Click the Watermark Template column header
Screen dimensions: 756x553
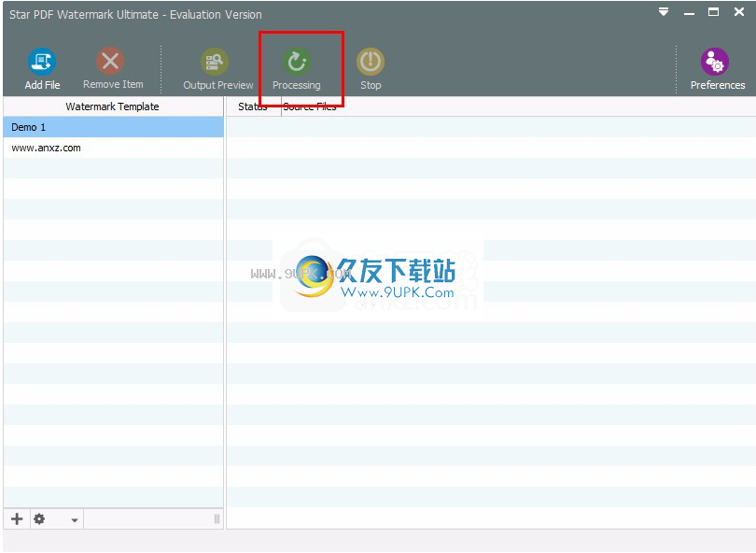pyautogui.click(x=112, y=106)
